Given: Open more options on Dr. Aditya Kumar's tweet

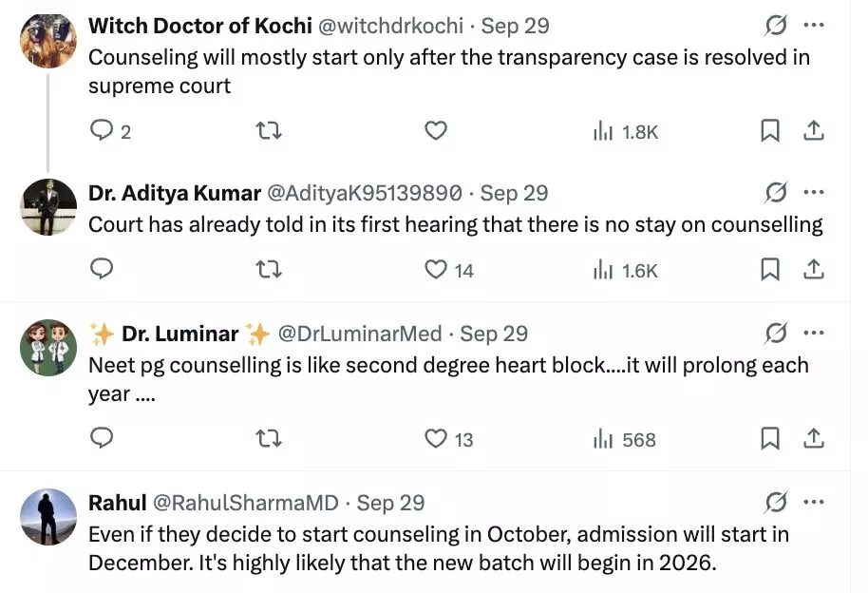Looking at the screenshot, I should click(x=814, y=192).
